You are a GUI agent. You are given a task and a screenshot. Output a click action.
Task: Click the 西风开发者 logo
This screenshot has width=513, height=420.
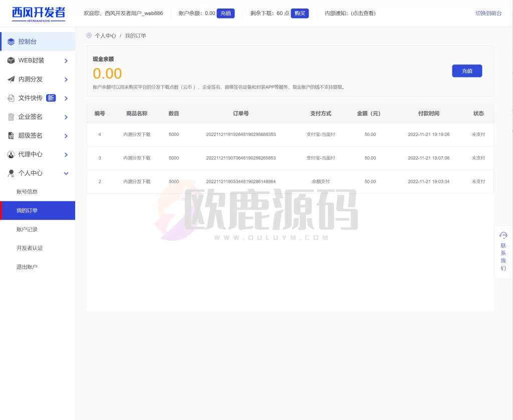[37, 13]
